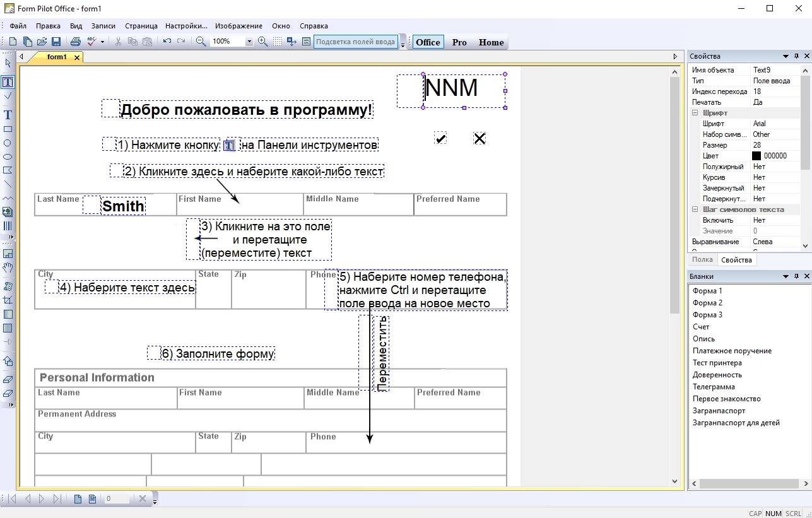Click the undo arrow icon

click(167, 42)
